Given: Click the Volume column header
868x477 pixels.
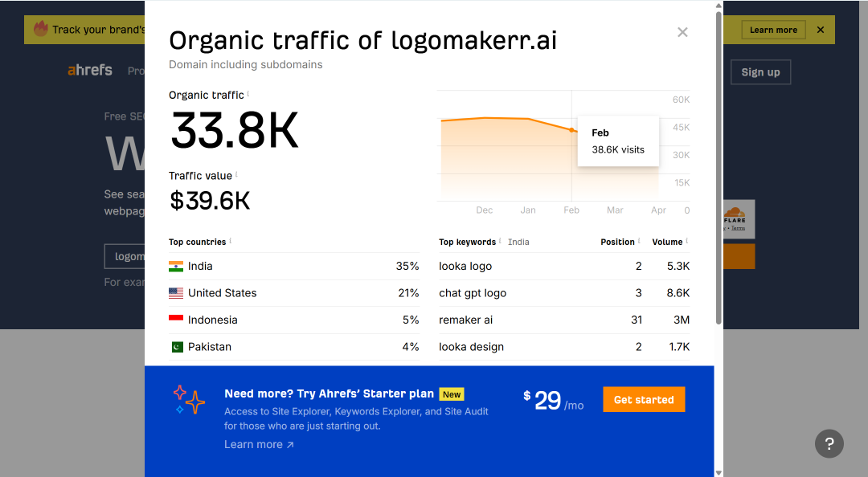Looking at the screenshot, I should point(667,242).
